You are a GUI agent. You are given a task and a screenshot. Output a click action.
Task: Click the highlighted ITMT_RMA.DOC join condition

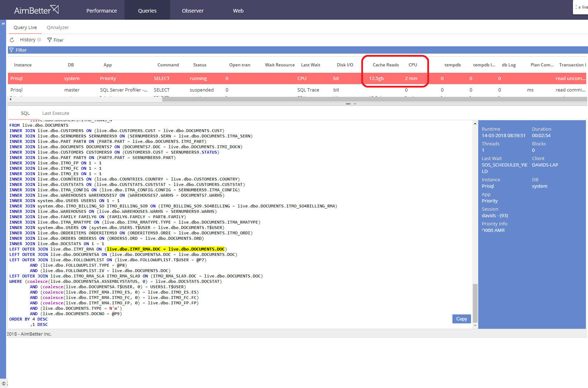tap(166, 249)
